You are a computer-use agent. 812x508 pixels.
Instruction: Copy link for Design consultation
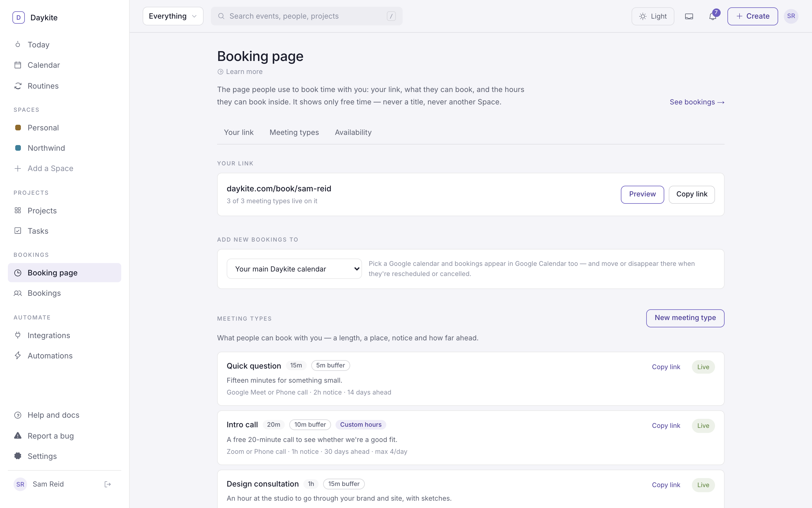coord(666,485)
